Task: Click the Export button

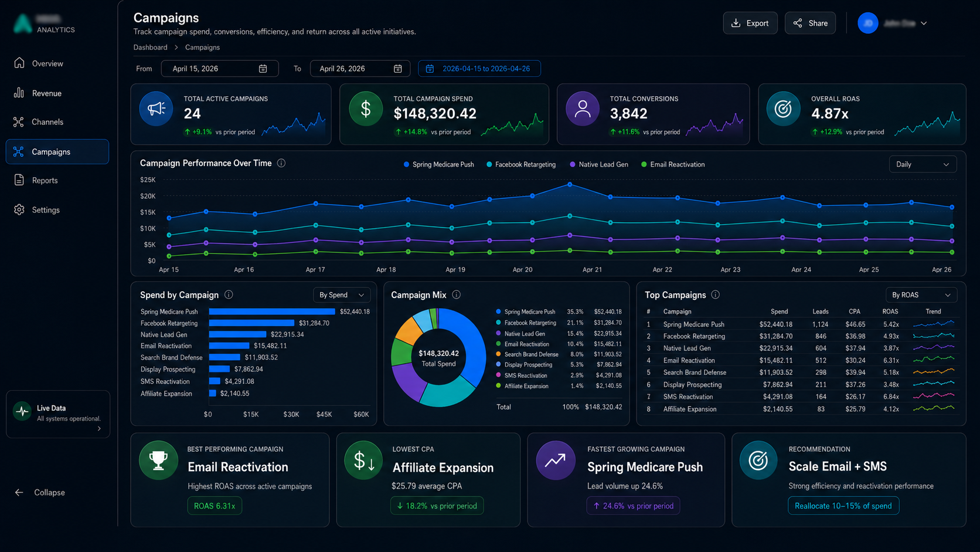Action: point(750,23)
